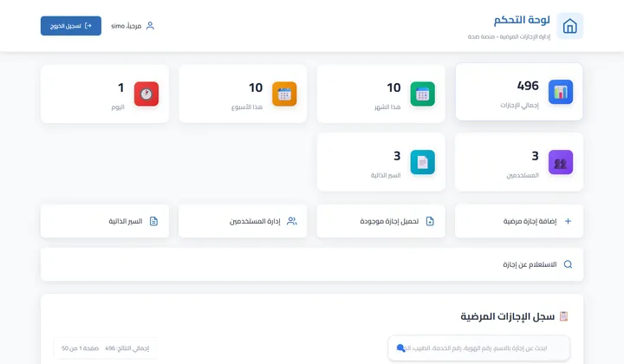This screenshot has height=364, width=624.
Task: Click the صفحة 1 من 50 page indicator
Action: (x=80, y=348)
